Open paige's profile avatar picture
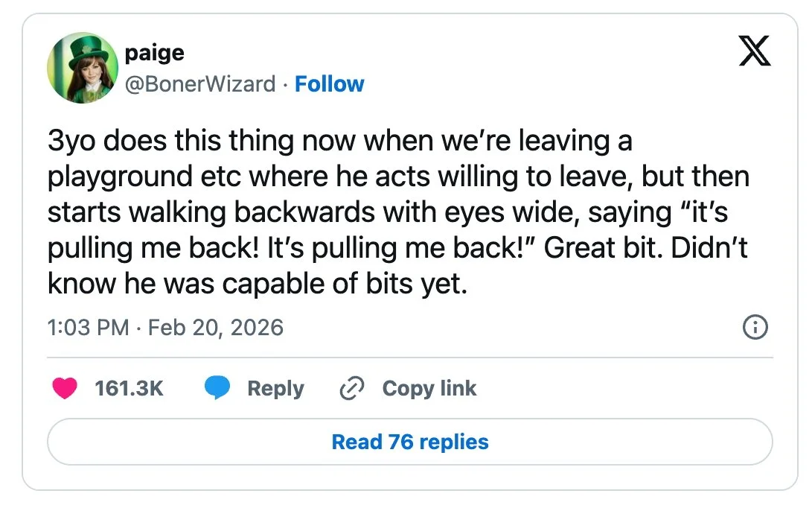Viewport: 812px width, 508px height. point(83,67)
